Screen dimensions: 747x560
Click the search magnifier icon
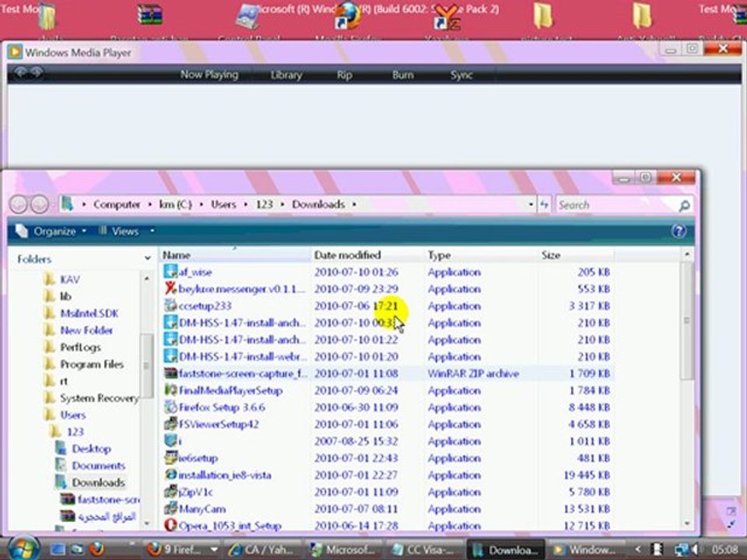point(684,205)
